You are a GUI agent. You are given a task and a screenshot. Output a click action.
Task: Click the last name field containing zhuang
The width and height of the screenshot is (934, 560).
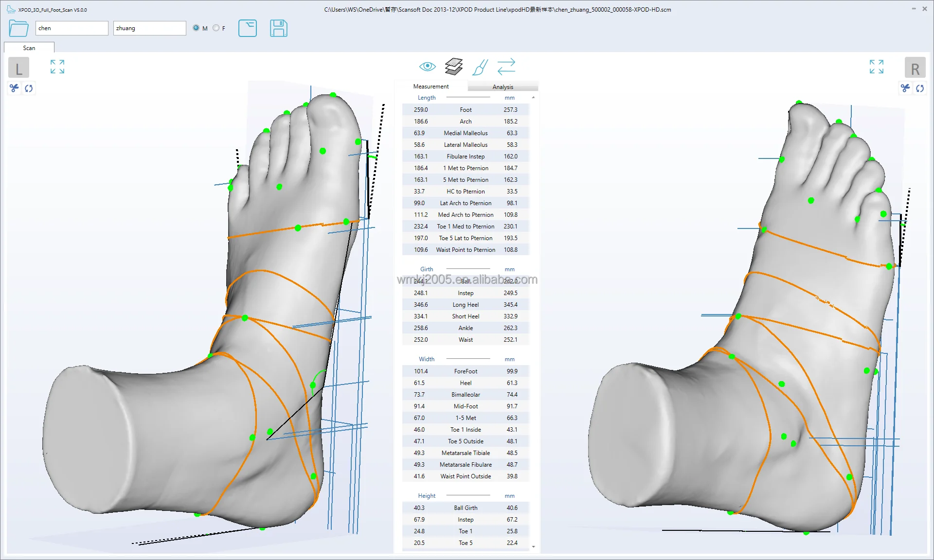tap(150, 28)
